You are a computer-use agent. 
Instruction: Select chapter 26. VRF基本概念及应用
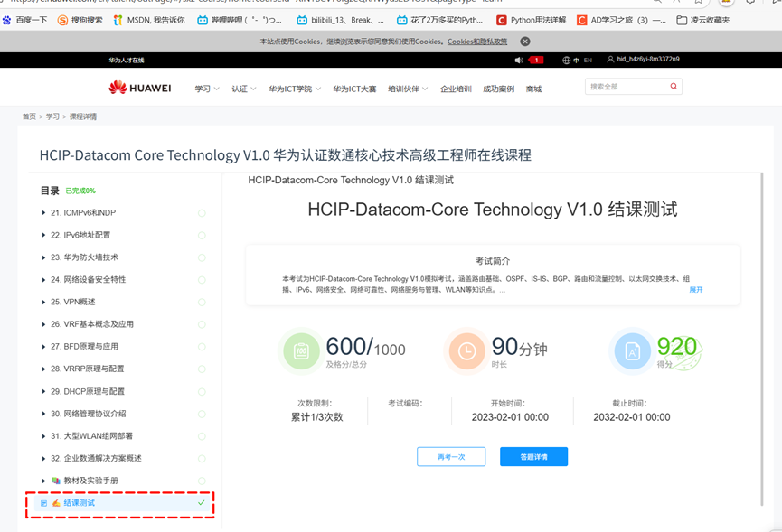click(x=92, y=324)
